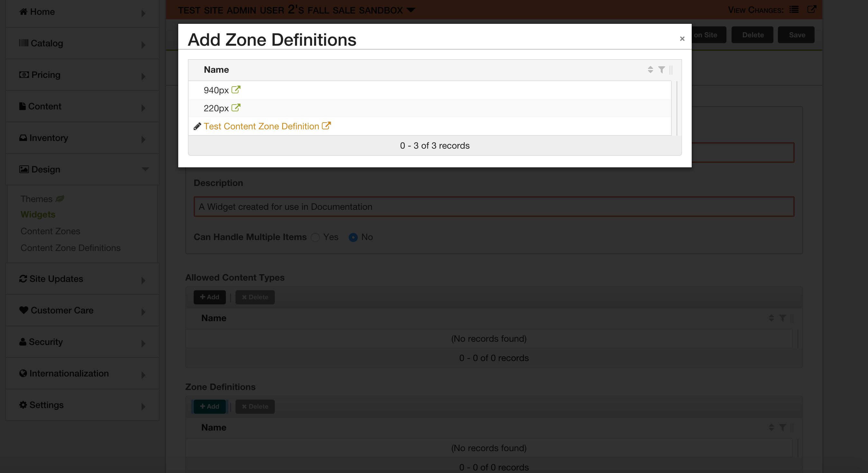
Task: Expand the Internationalization menu arrow
Action: coord(143,375)
